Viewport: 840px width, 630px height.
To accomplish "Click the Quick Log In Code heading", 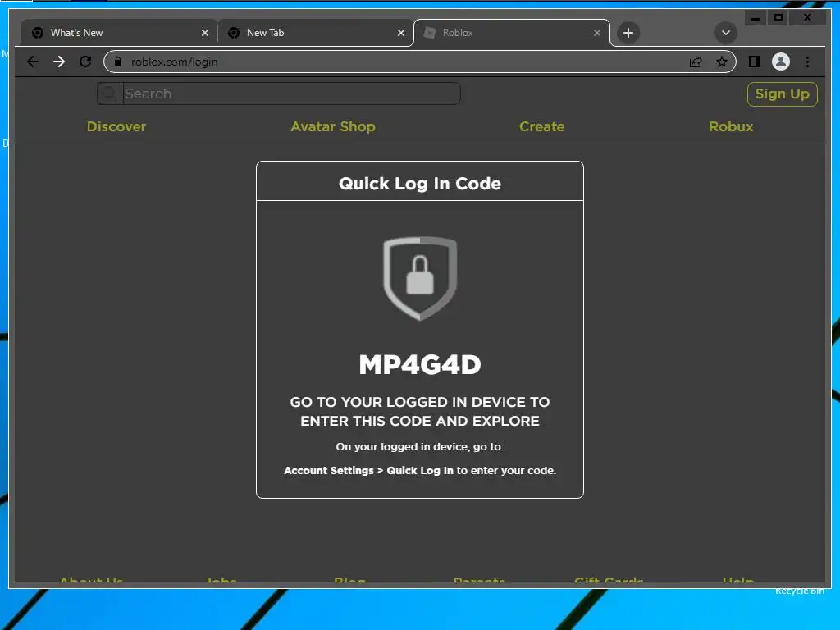I will point(420,184).
